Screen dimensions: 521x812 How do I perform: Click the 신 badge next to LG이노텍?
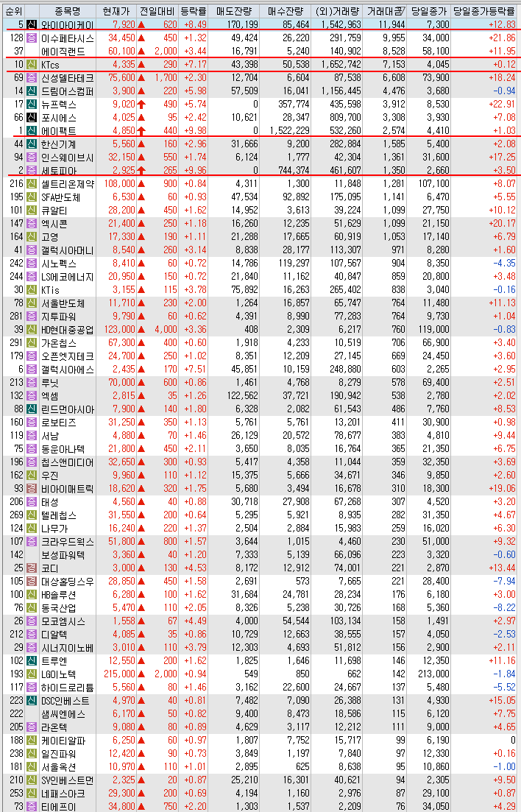[32, 674]
